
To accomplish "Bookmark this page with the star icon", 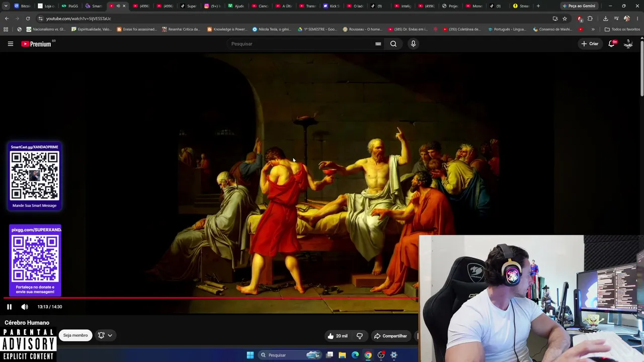I will (565, 19).
